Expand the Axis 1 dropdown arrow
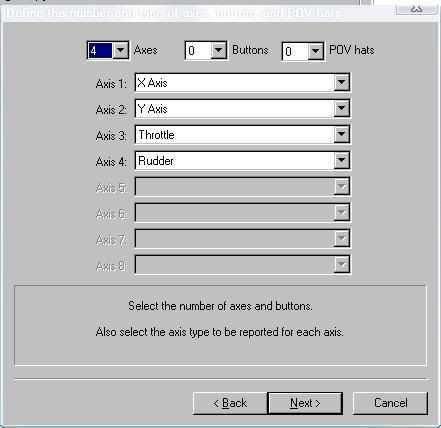The image size is (441, 428). coord(342,82)
